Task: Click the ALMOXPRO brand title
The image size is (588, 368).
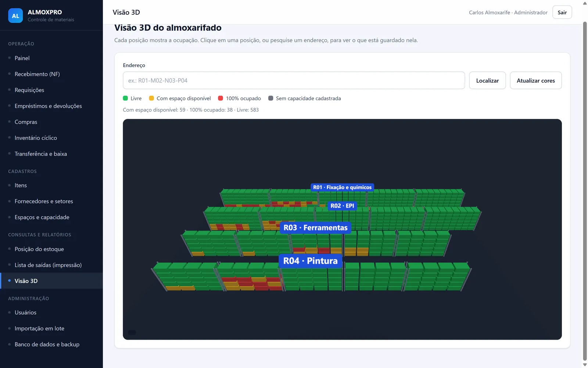Action: tap(45, 12)
